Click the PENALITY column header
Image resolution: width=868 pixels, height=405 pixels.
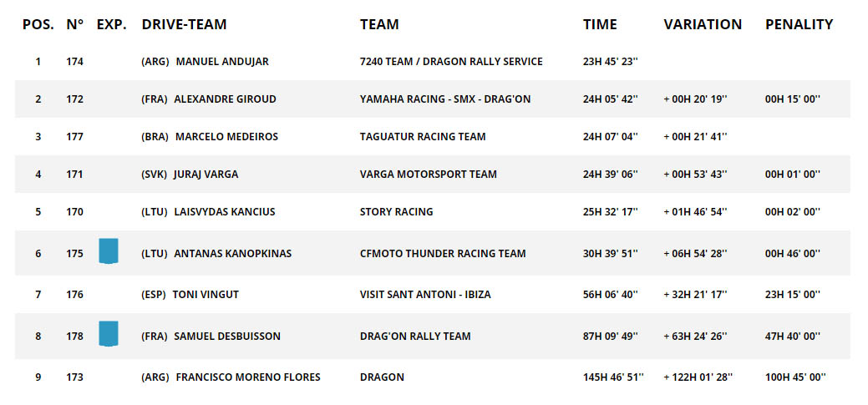(x=799, y=24)
